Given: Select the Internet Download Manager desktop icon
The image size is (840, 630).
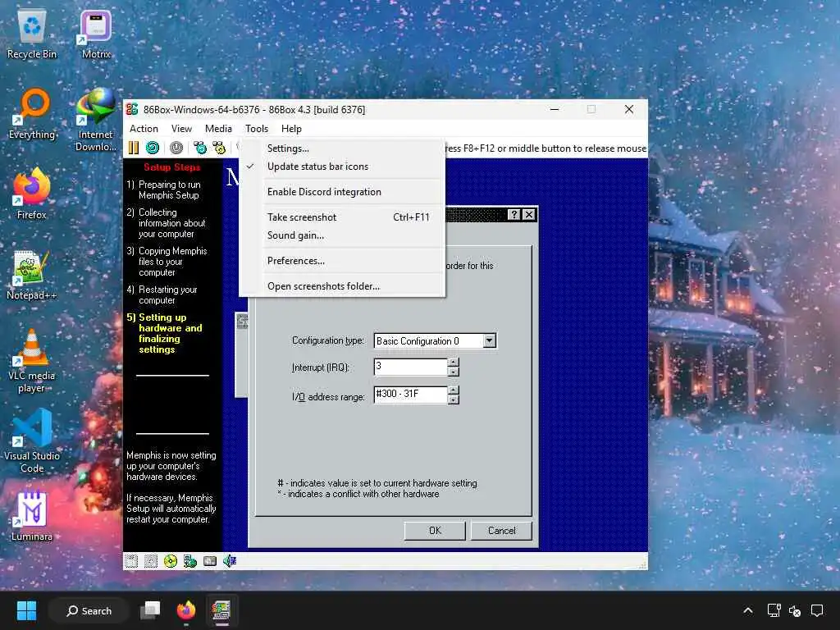Looking at the screenshot, I should (x=96, y=121).
